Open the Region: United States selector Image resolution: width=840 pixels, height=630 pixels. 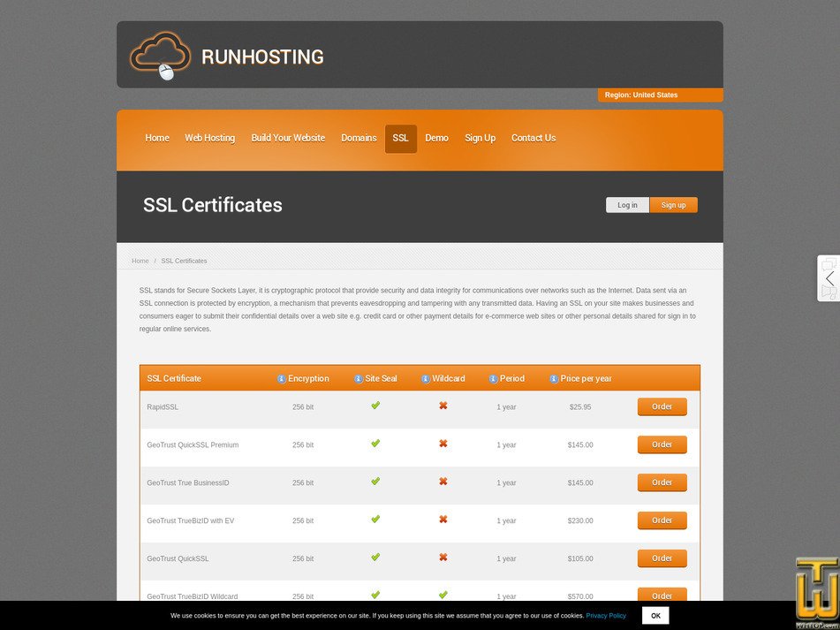[660, 95]
